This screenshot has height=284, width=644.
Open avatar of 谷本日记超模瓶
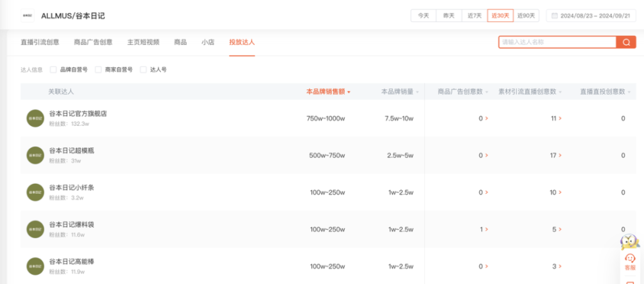click(35, 156)
